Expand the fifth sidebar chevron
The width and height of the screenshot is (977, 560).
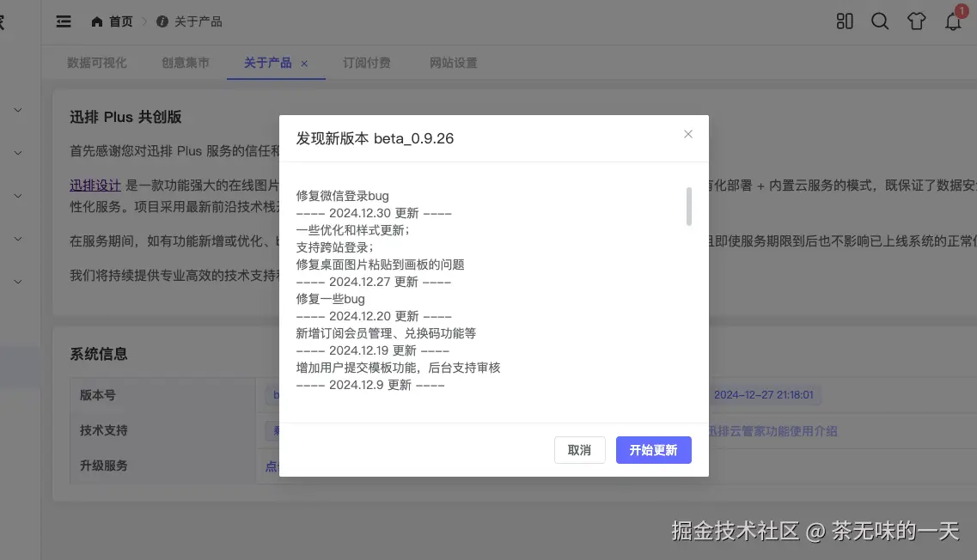tap(18, 283)
